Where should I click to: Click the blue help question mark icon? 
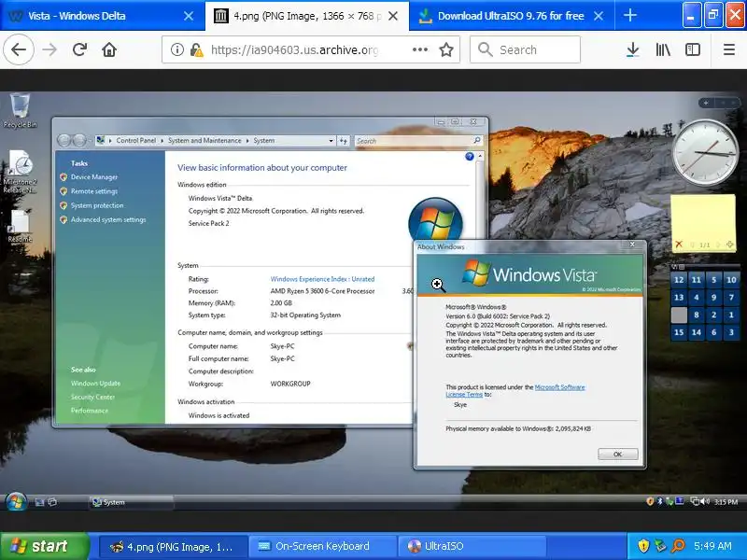click(x=470, y=156)
